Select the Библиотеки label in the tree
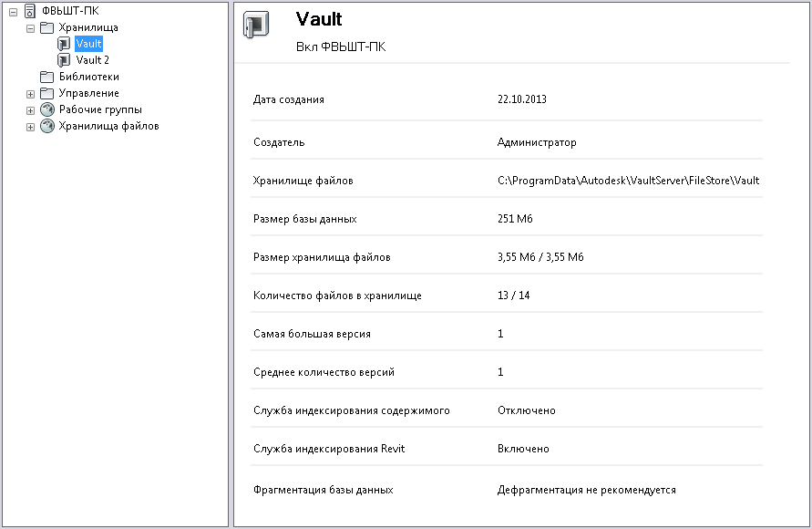Viewport: 812px width, 529px height. tap(89, 77)
